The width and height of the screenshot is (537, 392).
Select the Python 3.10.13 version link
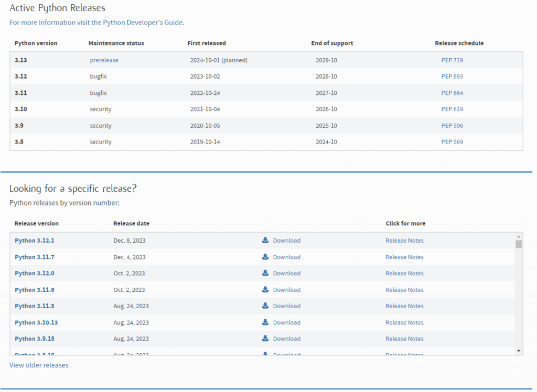pyautogui.click(x=36, y=322)
